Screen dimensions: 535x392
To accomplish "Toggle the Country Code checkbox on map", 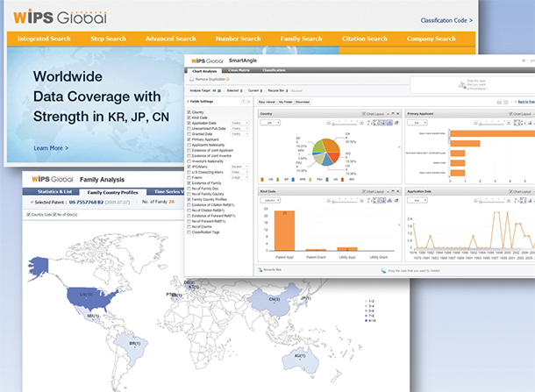I will point(27,213).
